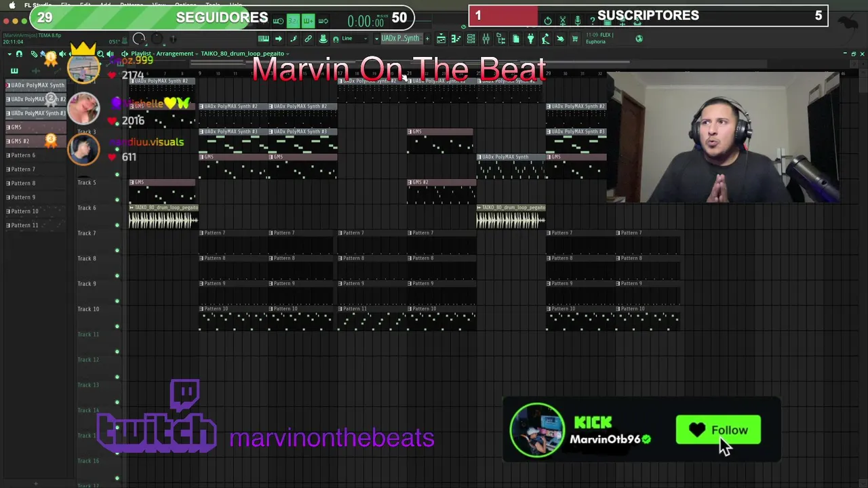Toggle the loop recording button

pyautogui.click(x=323, y=22)
